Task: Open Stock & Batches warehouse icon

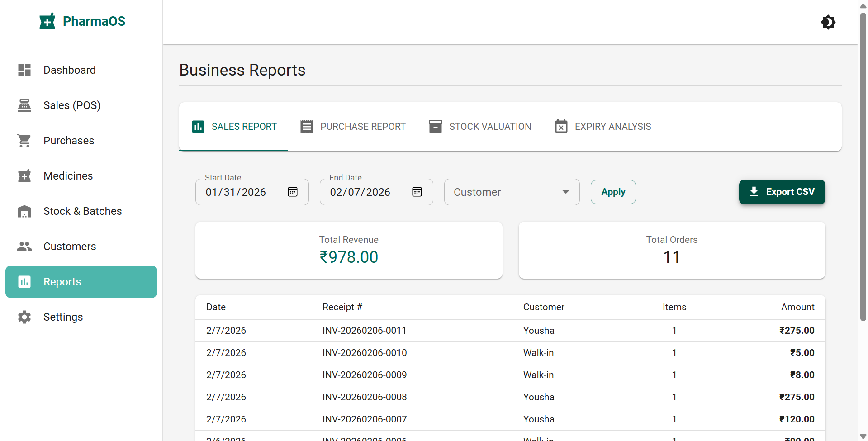Action: [24, 211]
